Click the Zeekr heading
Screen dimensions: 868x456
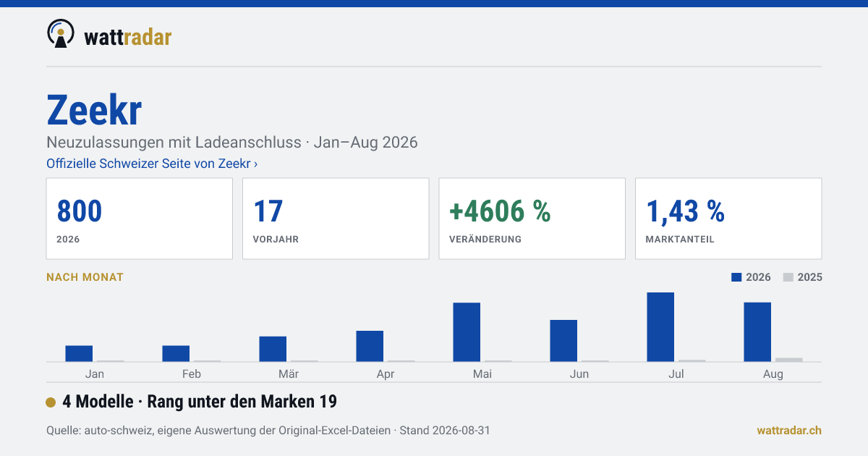(x=94, y=110)
